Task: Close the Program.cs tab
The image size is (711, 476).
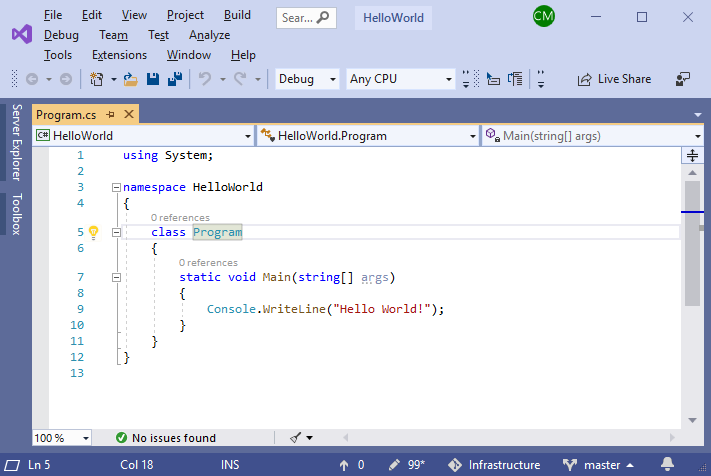Action: click(x=129, y=114)
